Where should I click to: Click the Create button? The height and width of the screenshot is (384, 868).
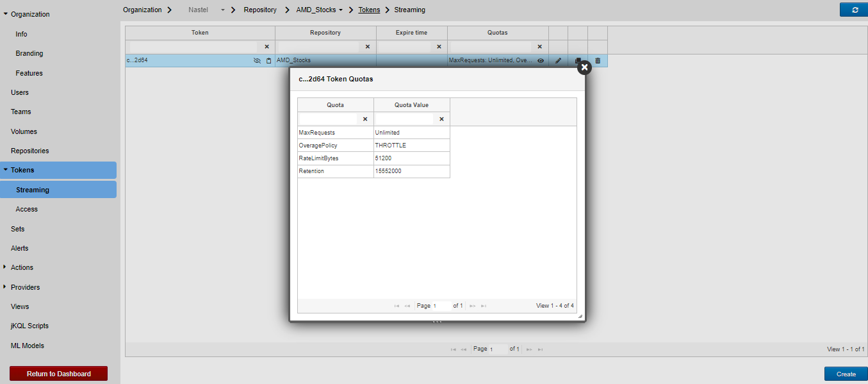click(x=846, y=374)
